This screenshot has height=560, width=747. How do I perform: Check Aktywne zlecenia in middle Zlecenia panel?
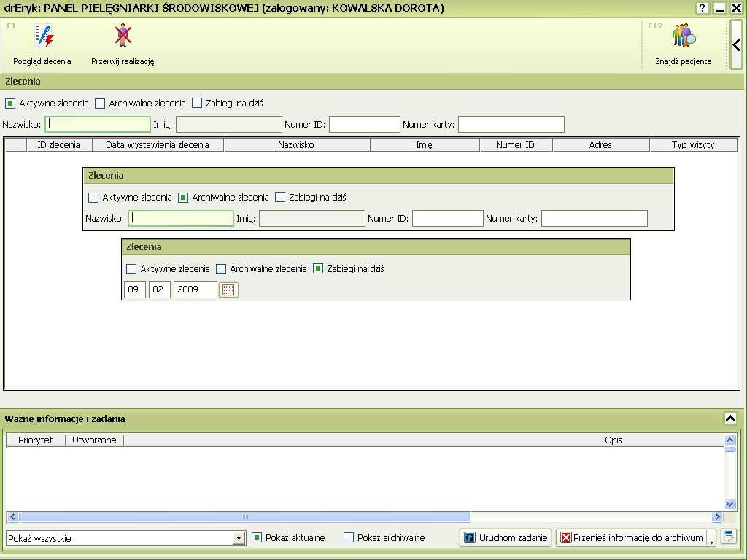click(93, 197)
